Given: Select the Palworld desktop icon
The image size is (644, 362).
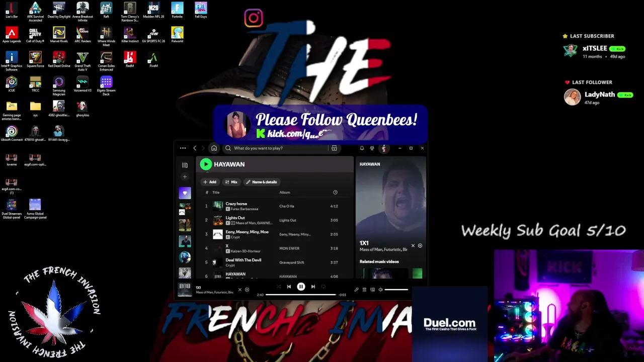Looking at the screenshot, I should point(177,35).
